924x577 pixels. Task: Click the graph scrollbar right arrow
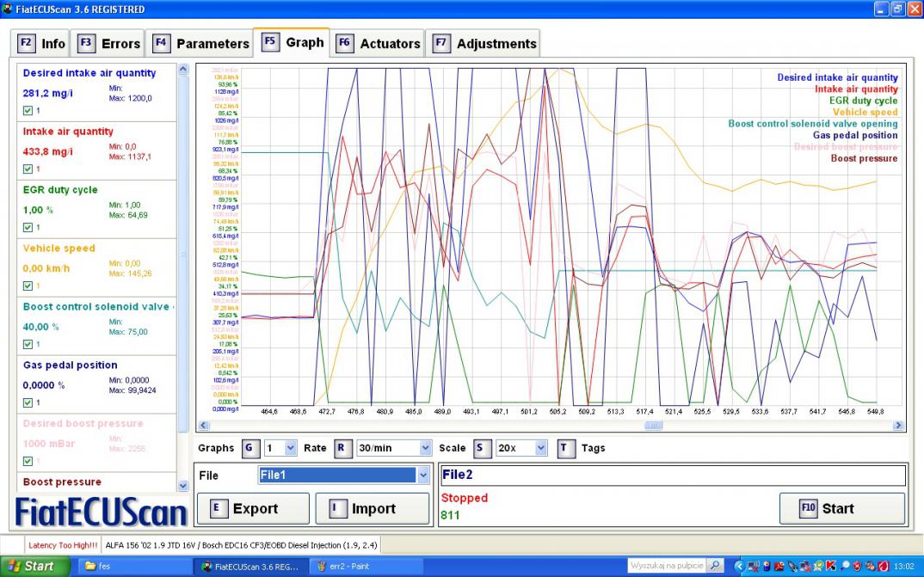point(899,425)
